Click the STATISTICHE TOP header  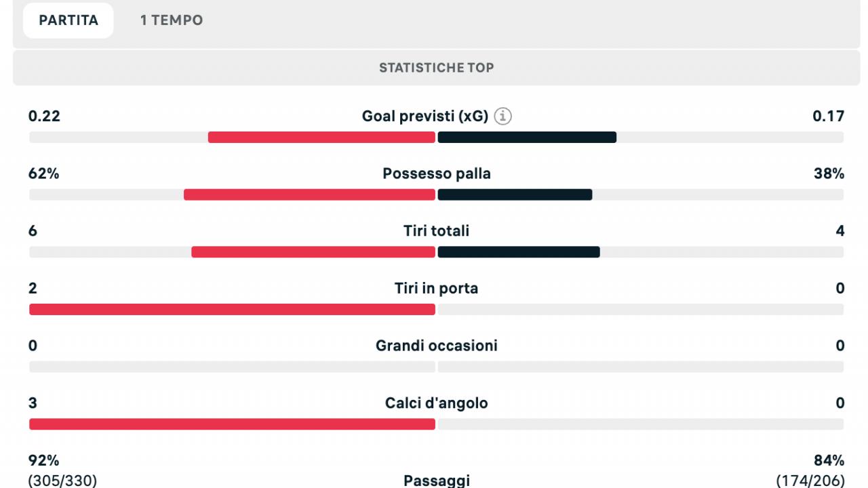[x=437, y=67]
